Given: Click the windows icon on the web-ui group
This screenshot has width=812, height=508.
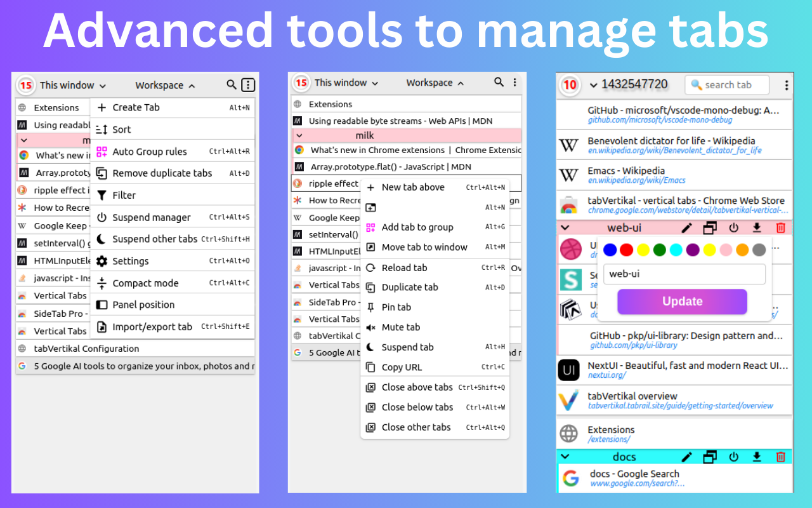Looking at the screenshot, I should click(710, 227).
